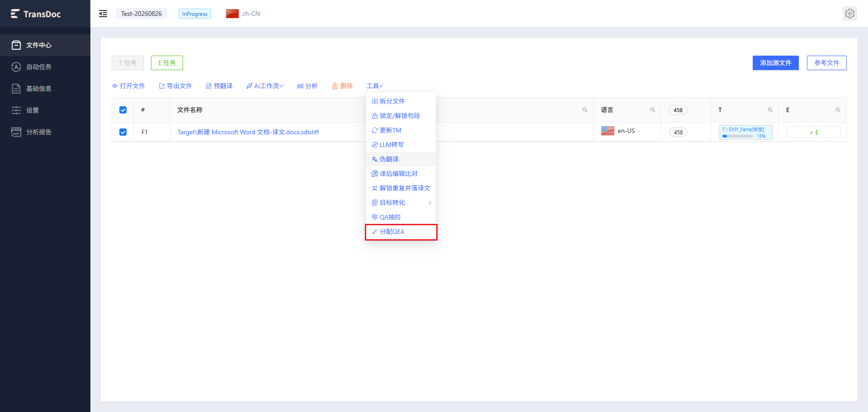Select 更新TM menu item

coord(401,130)
